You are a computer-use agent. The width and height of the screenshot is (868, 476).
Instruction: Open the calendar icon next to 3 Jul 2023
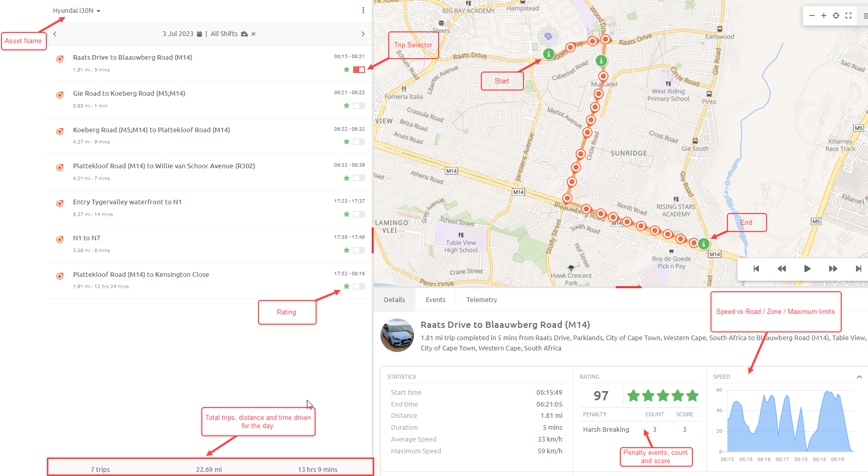pos(199,33)
